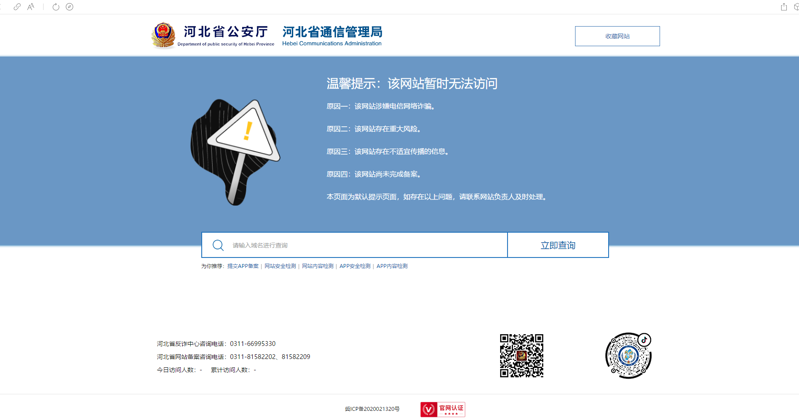Click the anti-fraud phone 0311-66995330
The width and height of the screenshot is (799, 420).
coord(253,344)
